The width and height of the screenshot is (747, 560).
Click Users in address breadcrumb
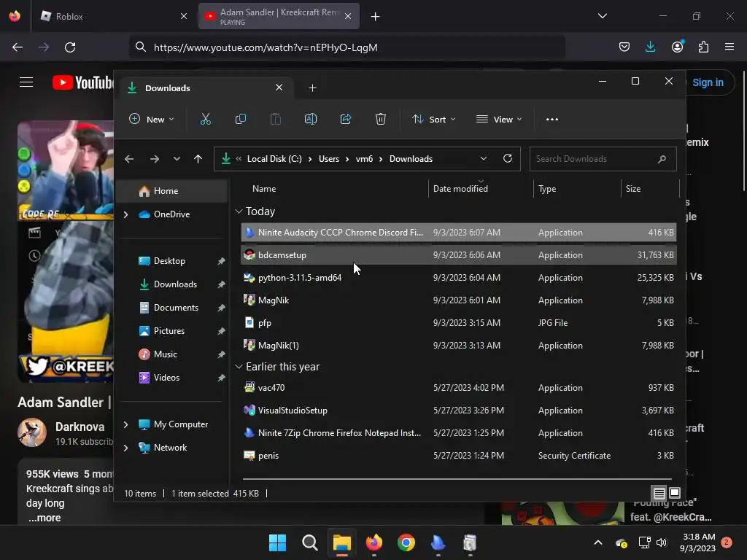click(329, 159)
